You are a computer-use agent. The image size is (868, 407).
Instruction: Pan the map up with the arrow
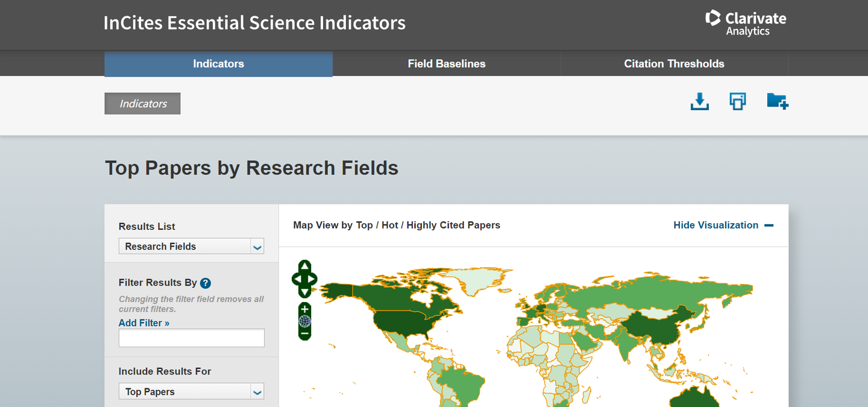tap(304, 266)
